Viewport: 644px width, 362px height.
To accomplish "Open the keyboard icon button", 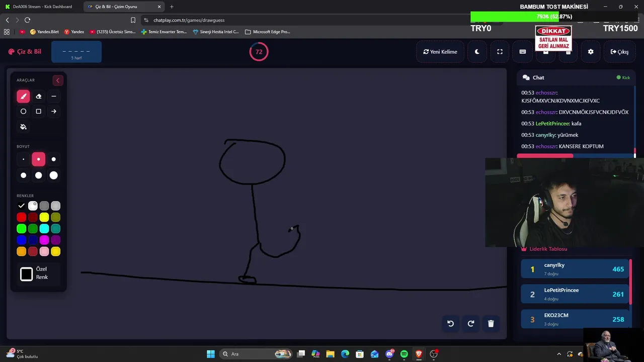I will (x=523, y=52).
